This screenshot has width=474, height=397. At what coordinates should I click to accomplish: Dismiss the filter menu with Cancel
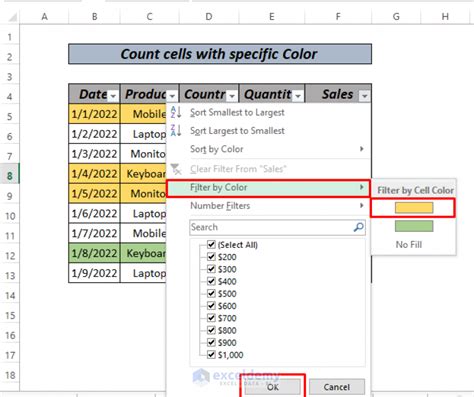pos(337,387)
